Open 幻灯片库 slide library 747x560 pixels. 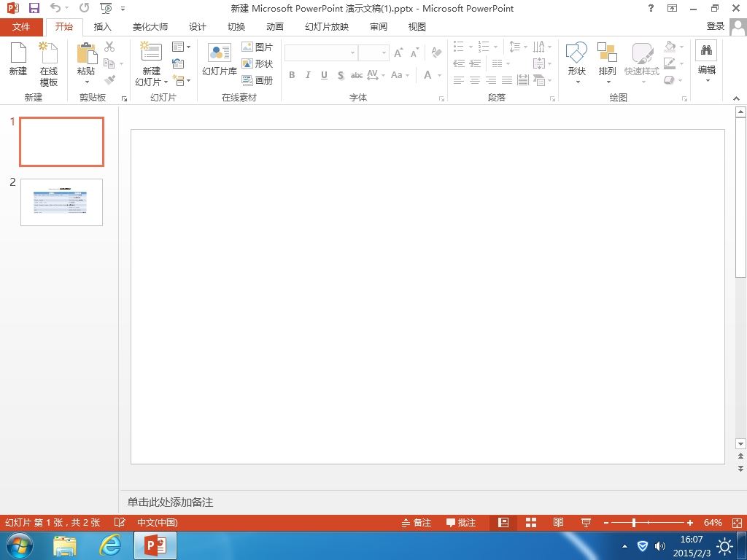pos(220,59)
